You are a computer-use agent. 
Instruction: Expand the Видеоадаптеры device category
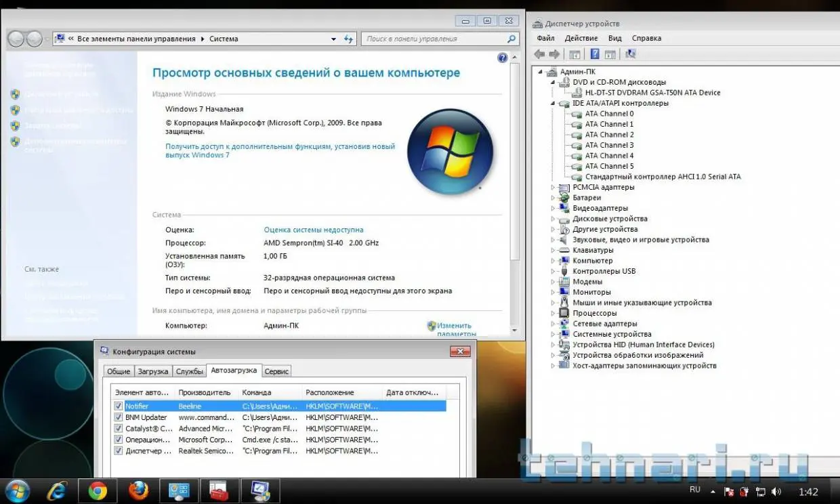553,209
